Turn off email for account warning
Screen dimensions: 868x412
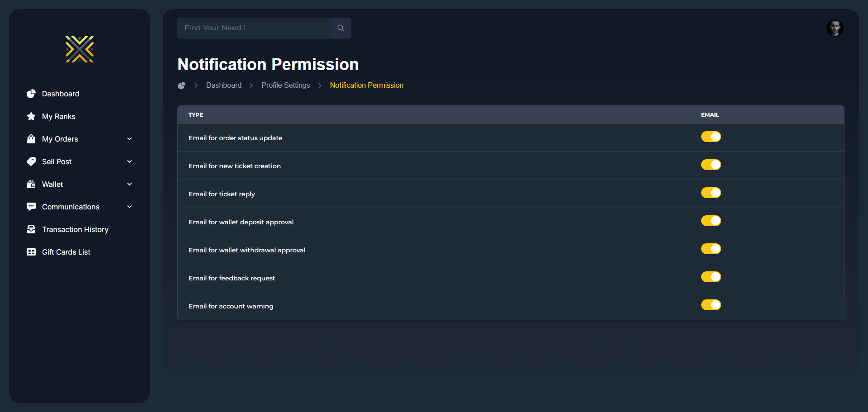[711, 305]
